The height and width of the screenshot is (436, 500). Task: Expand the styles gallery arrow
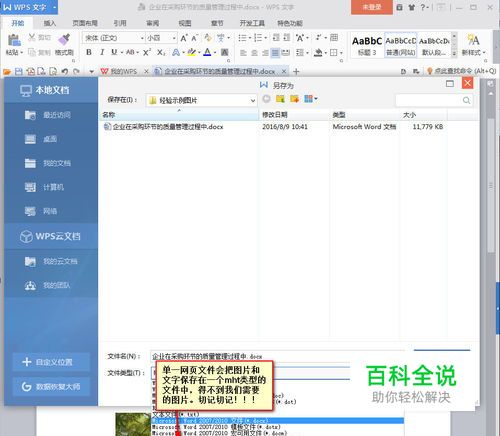[454, 53]
